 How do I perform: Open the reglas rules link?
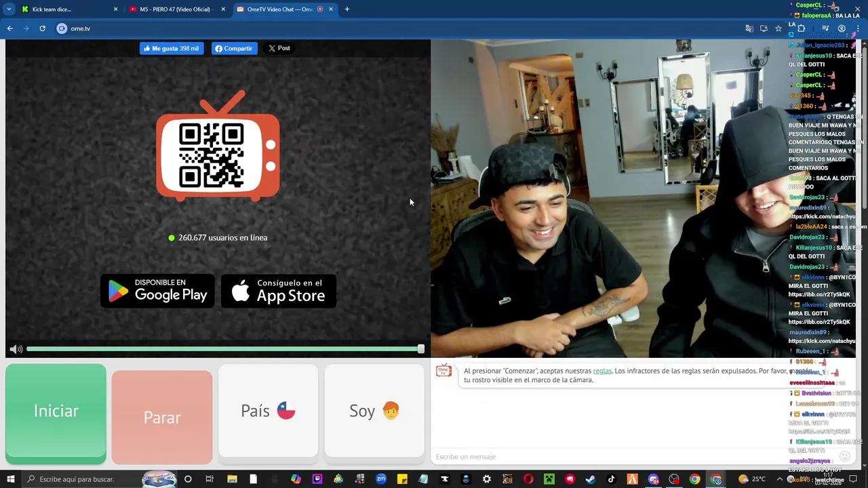tap(602, 371)
